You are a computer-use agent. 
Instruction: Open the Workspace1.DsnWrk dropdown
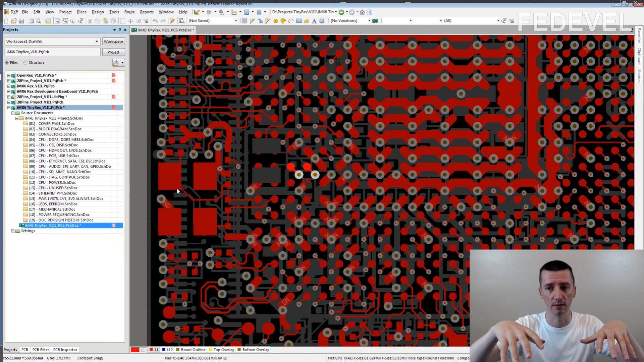[97, 42]
